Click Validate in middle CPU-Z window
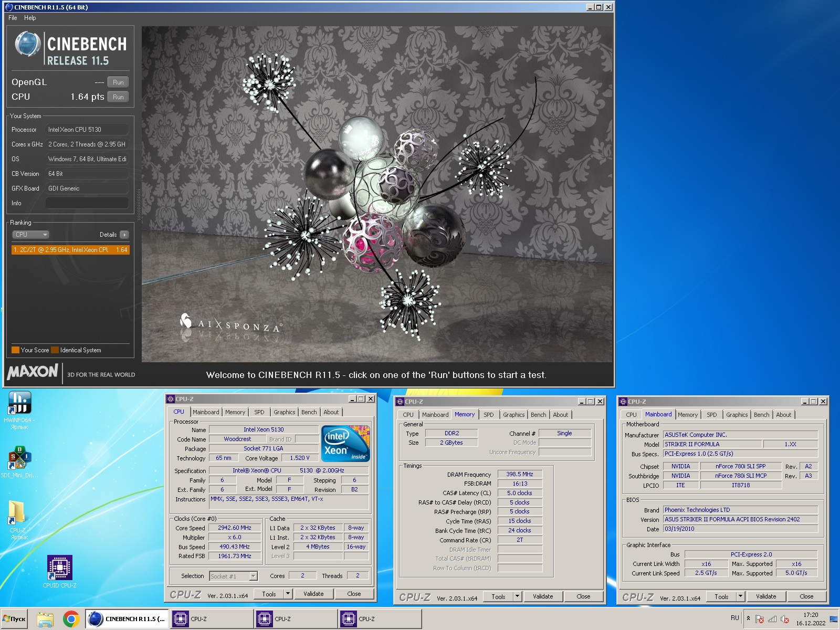 pyautogui.click(x=543, y=596)
